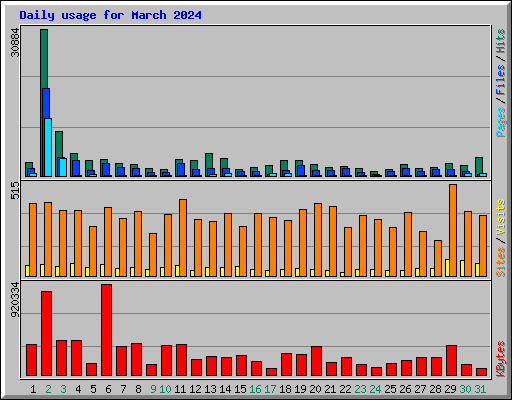Screen dimensions: 512x400
Task: Click the day 31 axis label
Action: 480,389
